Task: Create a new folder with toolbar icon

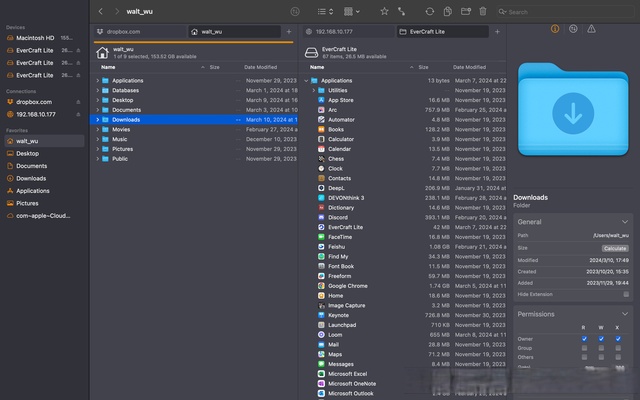Action: click(466, 11)
